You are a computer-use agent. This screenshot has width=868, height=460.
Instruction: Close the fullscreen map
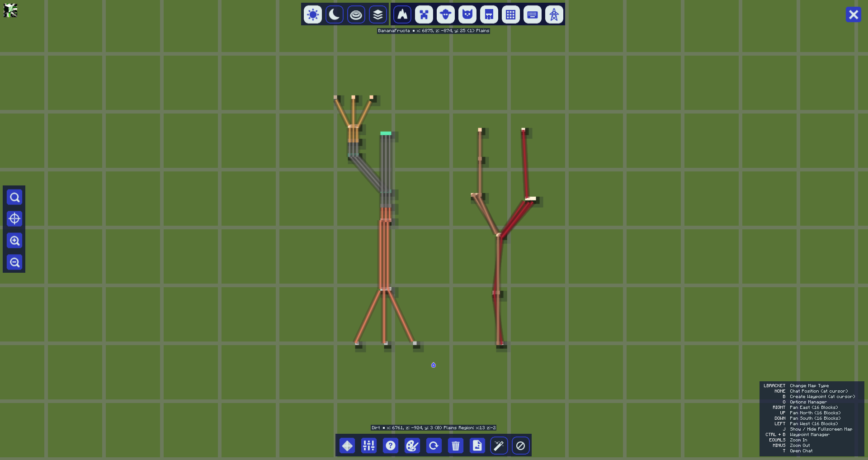pyautogui.click(x=854, y=14)
